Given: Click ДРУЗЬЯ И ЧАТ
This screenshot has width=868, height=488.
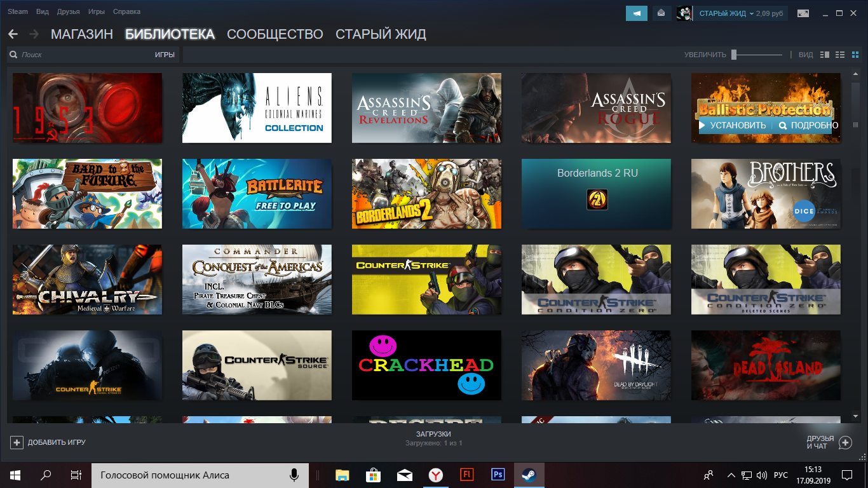Looking at the screenshot, I should 820,442.
